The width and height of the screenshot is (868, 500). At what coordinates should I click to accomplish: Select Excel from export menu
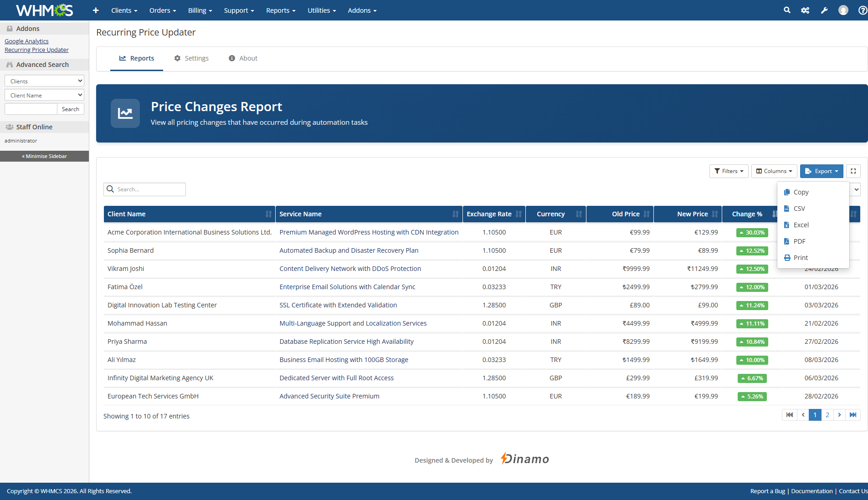click(x=801, y=225)
